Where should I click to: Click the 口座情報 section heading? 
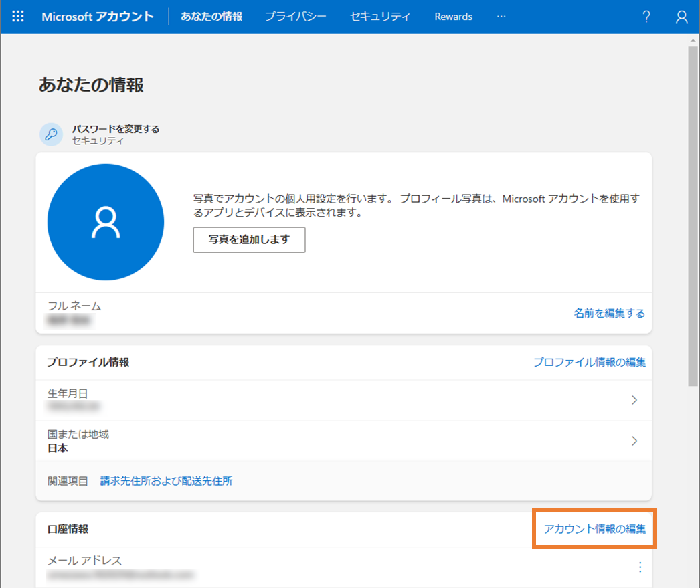pyautogui.click(x=68, y=529)
